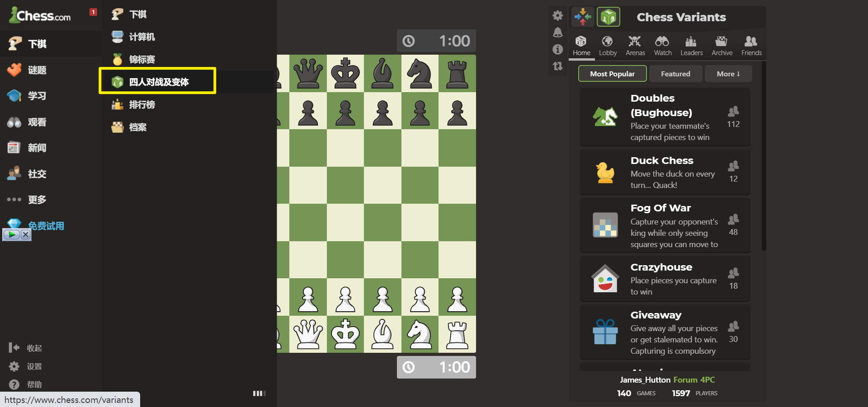
Task: Switch to the Archive tab
Action: coord(722,46)
